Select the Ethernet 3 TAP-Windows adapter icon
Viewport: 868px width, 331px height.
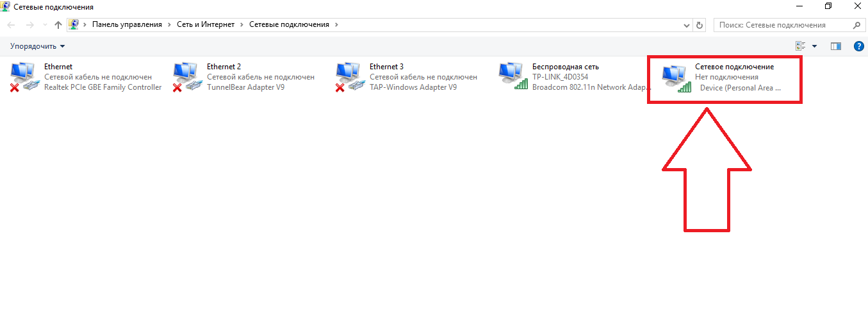pyautogui.click(x=349, y=77)
